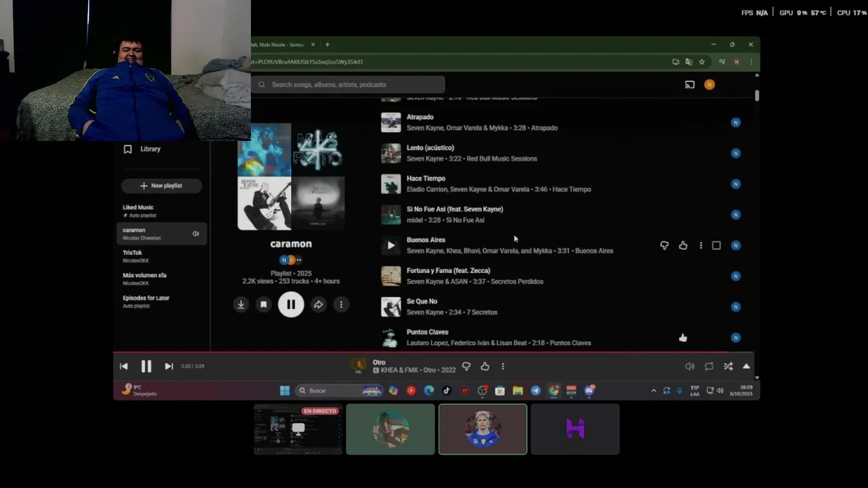
Task: Open Episodes for Later playlist
Action: [x=161, y=302]
